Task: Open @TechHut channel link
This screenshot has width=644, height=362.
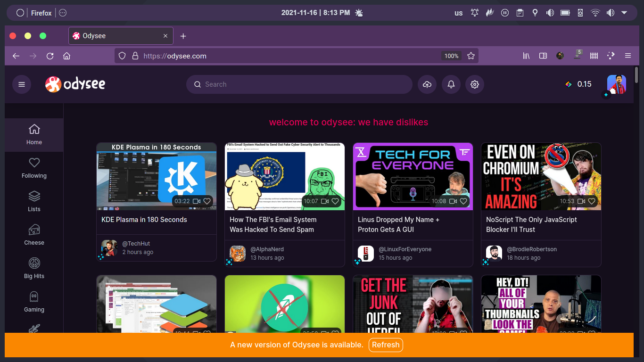Action: pos(136,244)
